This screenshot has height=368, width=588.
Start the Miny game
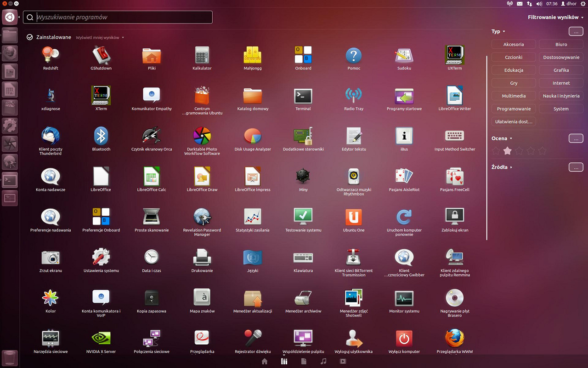[303, 180]
